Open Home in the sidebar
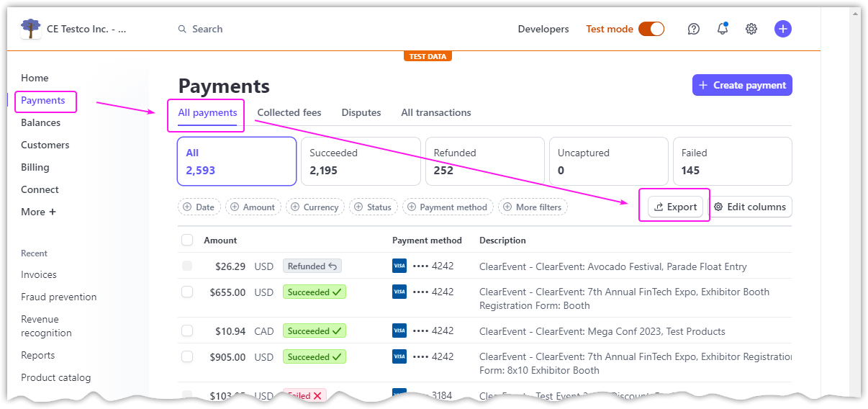Viewport: 868px width, 409px height. coord(35,78)
